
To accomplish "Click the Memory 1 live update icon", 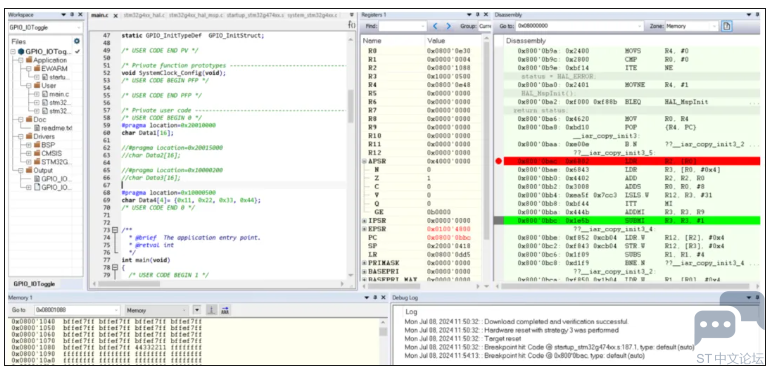I will point(211,310).
